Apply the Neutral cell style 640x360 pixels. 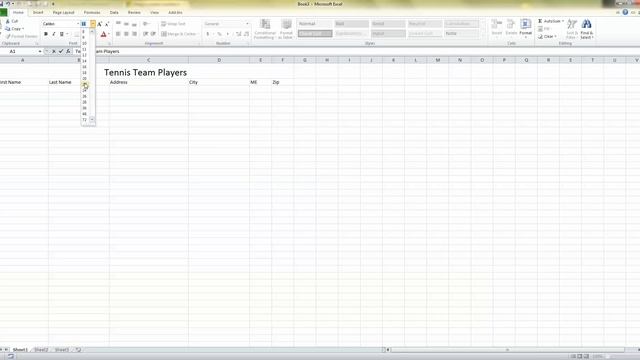425,24
